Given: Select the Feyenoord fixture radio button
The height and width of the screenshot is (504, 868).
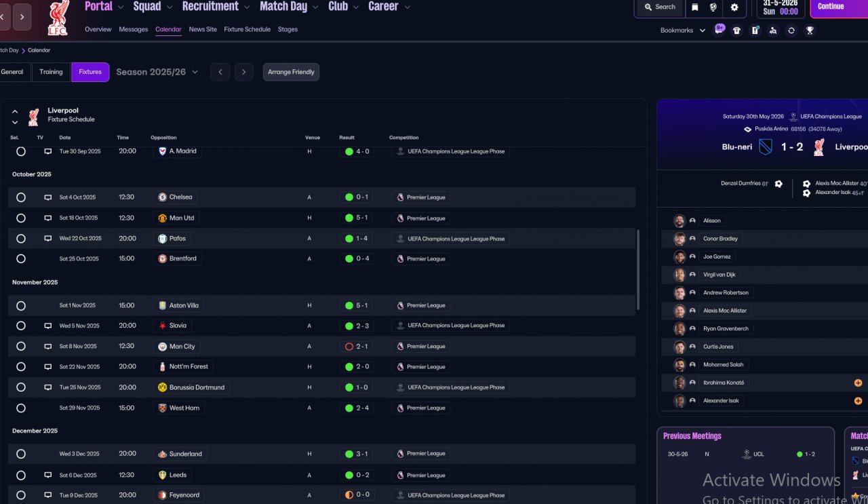Looking at the screenshot, I should point(21,495).
